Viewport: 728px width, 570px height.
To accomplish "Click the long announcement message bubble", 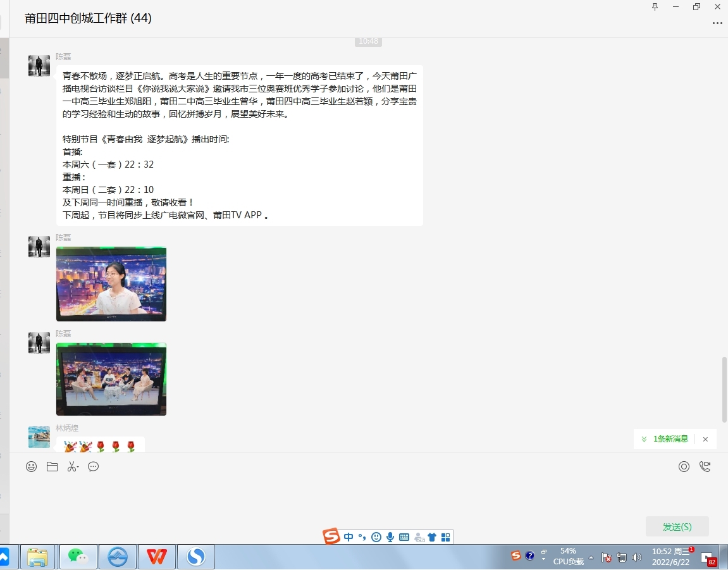I will [x=240, y=146].
